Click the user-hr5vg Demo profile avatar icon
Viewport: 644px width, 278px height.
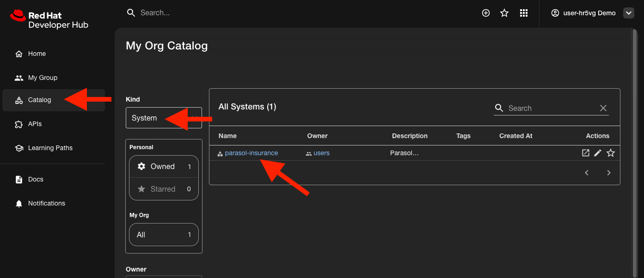pyautogui.click(x=555, y=13)
